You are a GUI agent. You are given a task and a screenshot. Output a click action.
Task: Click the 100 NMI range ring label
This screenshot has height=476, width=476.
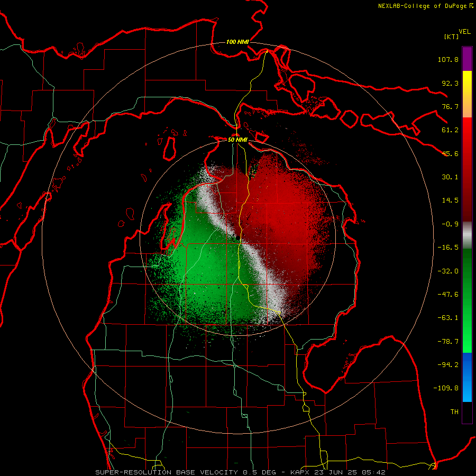(237, 42)
